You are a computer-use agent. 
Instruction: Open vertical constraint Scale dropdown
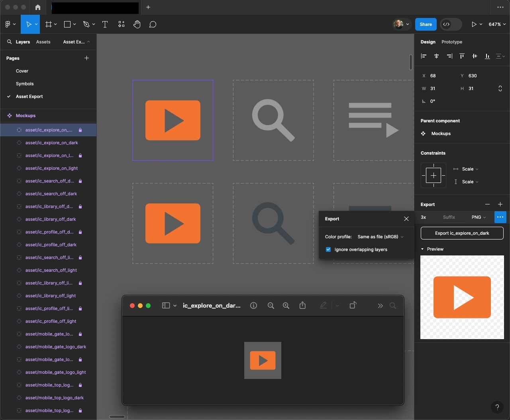470,182
